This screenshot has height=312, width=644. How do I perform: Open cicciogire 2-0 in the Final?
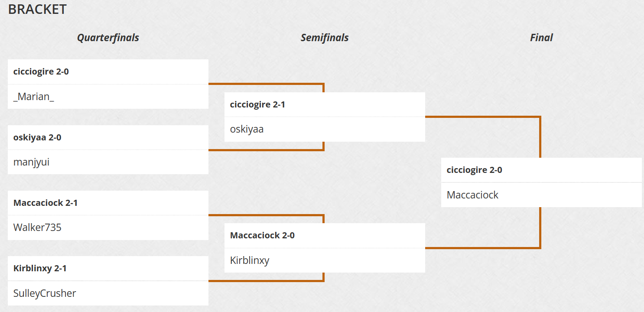click(x=474, y=170)
